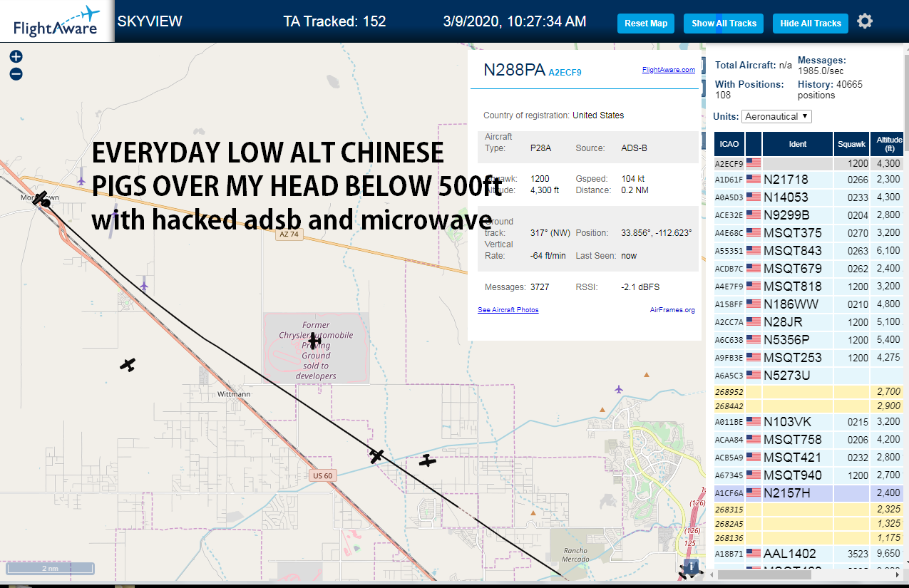Select the N186WW aircraft row
This screenshot has height=588, width=909.
pos(809,304)
